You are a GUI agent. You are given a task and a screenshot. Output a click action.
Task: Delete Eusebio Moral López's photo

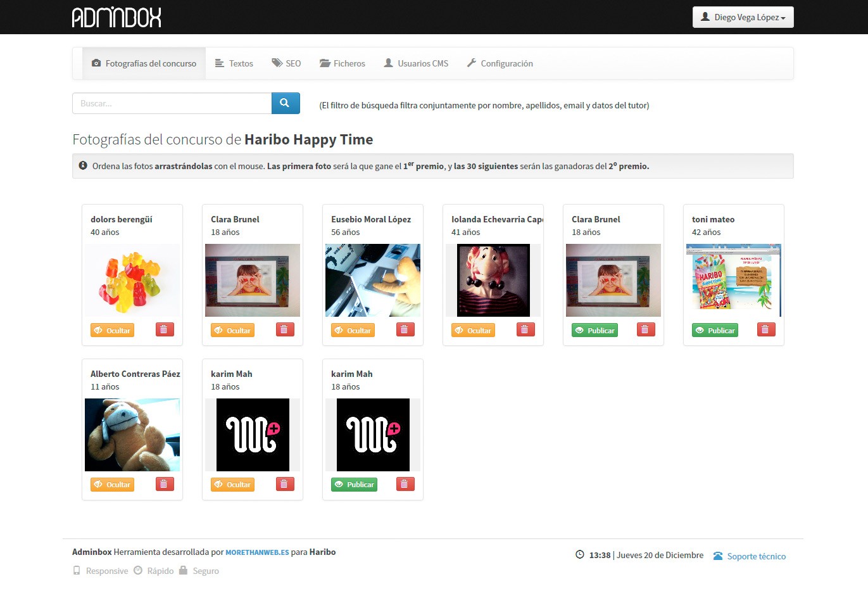(405, 329)
